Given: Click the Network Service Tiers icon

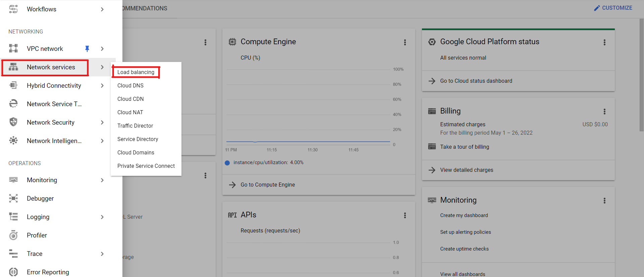Looking at the screenshot, I should coord(13,104).
